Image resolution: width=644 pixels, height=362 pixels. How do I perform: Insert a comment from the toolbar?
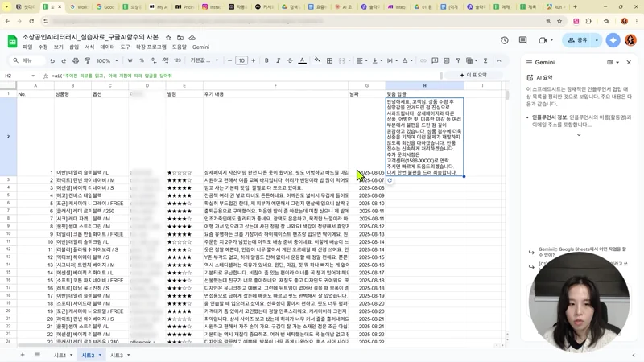pos(435,61)
